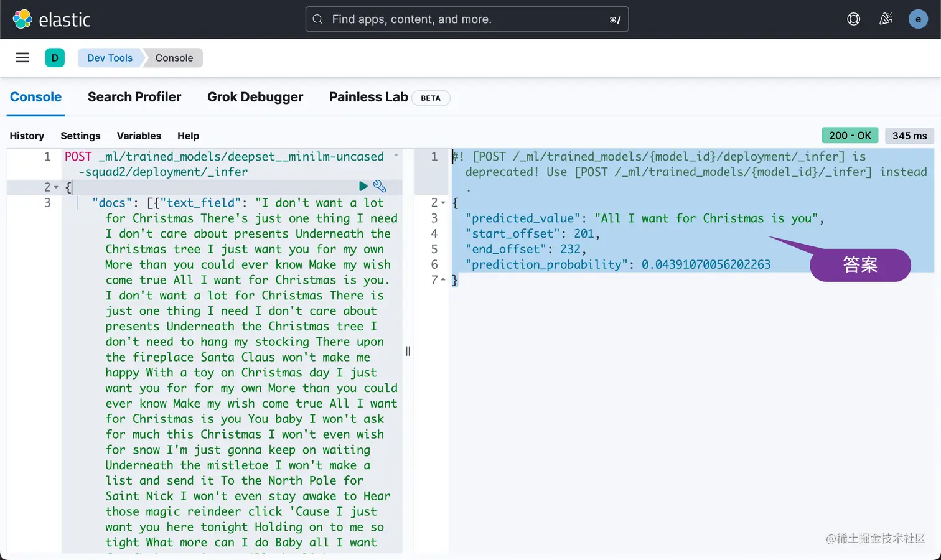This screenshot has height=560, width=941.
Task: Click the 200 - OK status badge
Action: [850, 136]
